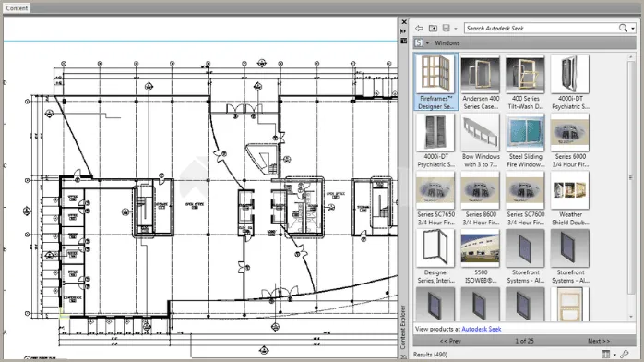Open the dropdown arrow beside save icon
644x362 pixels.
tap(455, 29)
